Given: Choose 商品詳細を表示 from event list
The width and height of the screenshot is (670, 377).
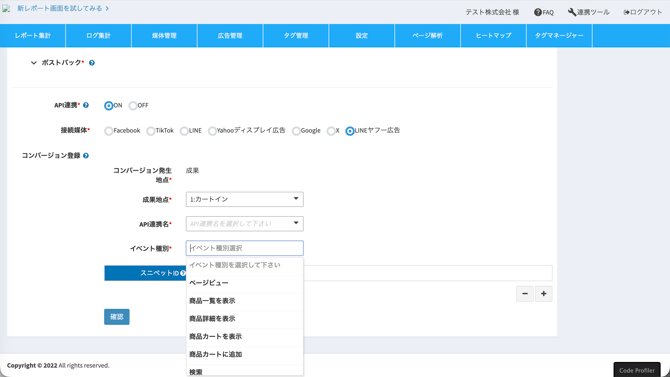Looking at the screenshot, I should click(244, 319).
